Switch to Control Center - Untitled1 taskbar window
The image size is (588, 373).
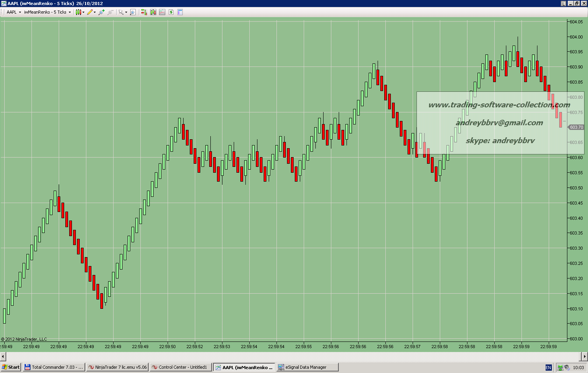click(x=181, y=367)
